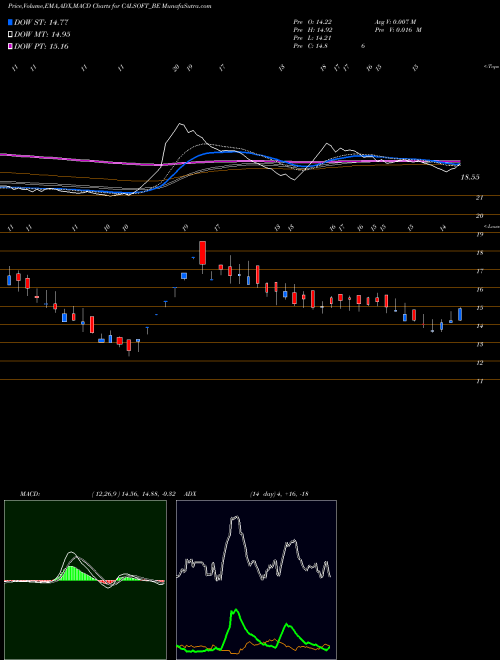Select the blue DOW ST legend swatch
Viewport: 500px width, 660px height.
pyautogui.click(x=11, y=22)
